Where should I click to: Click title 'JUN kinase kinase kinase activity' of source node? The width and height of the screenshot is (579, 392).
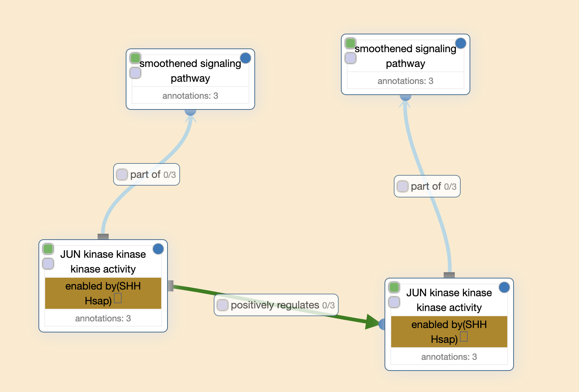[103, 261]
